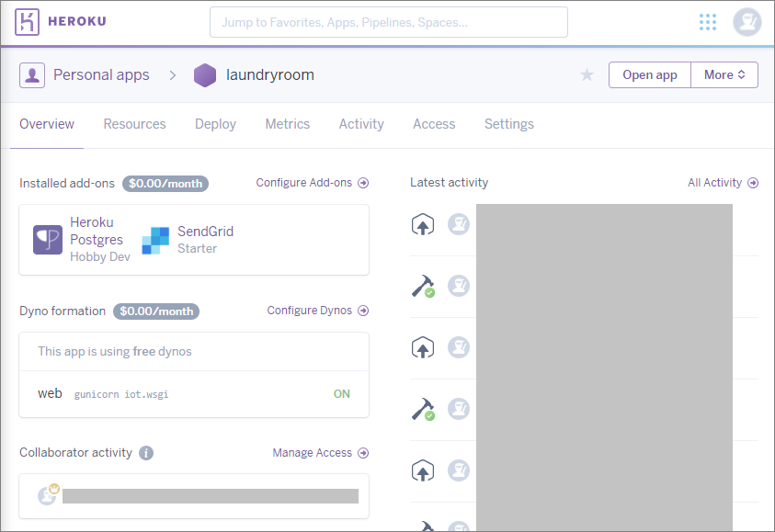Favorite the app with the star icon

click(587, 75)
